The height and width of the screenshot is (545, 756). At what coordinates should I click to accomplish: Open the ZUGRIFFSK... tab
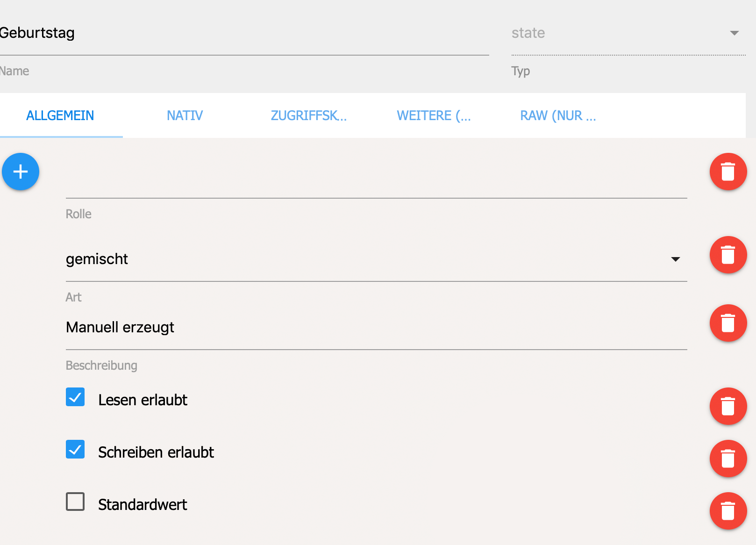coord(308,115)
